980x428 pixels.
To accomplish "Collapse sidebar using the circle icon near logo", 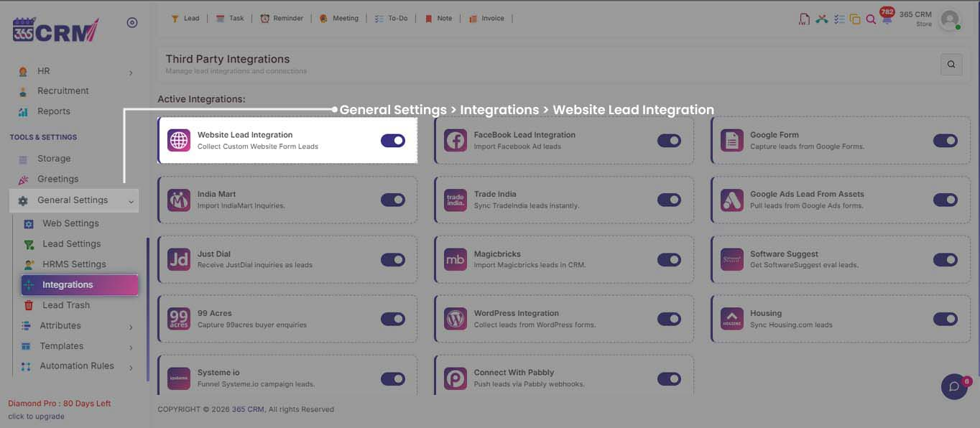I will 132,23.
